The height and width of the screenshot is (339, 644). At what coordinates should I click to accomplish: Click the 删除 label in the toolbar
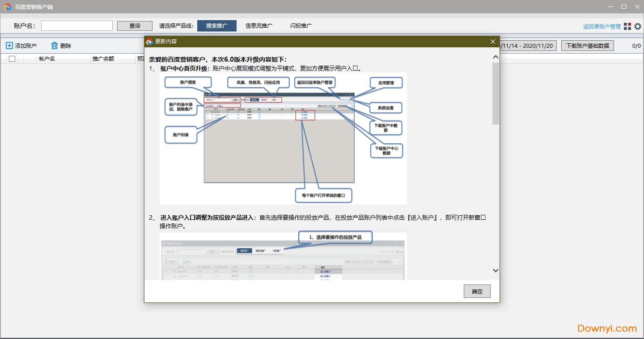(x=66, y=46)
